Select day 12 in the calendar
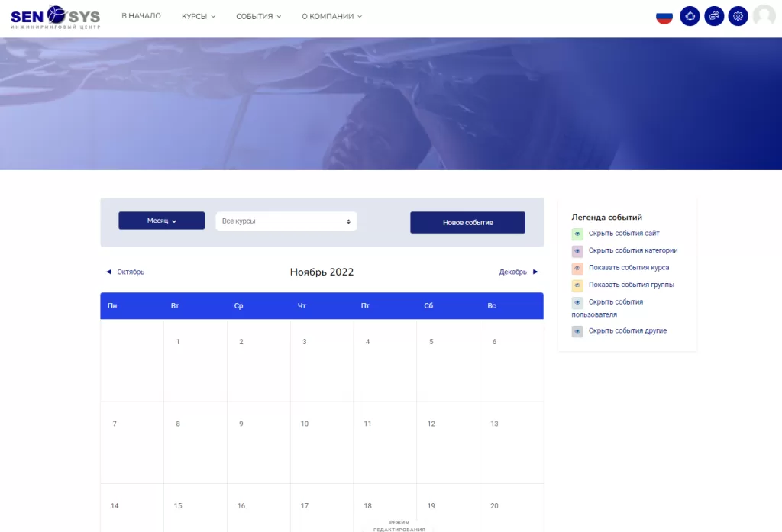 pyautogui.click(x=431, y=424)
